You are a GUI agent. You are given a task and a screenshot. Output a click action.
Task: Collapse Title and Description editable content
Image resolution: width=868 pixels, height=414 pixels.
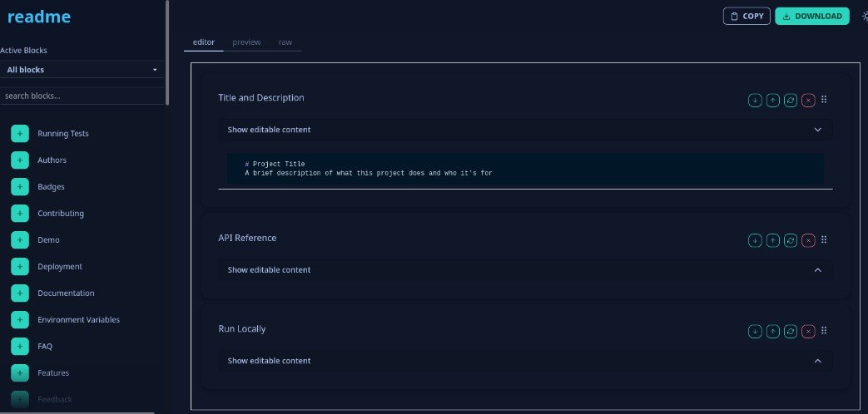pos(525,130)
